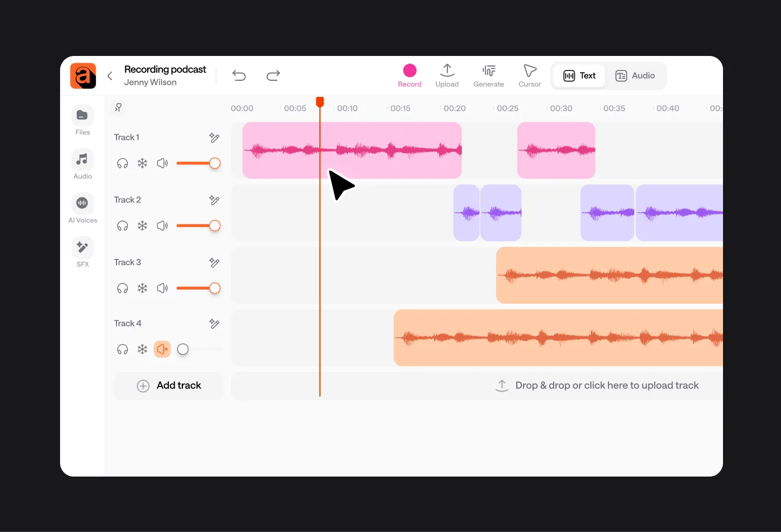Click the Recording podcast title
The image size is (781, 532).
165,69
